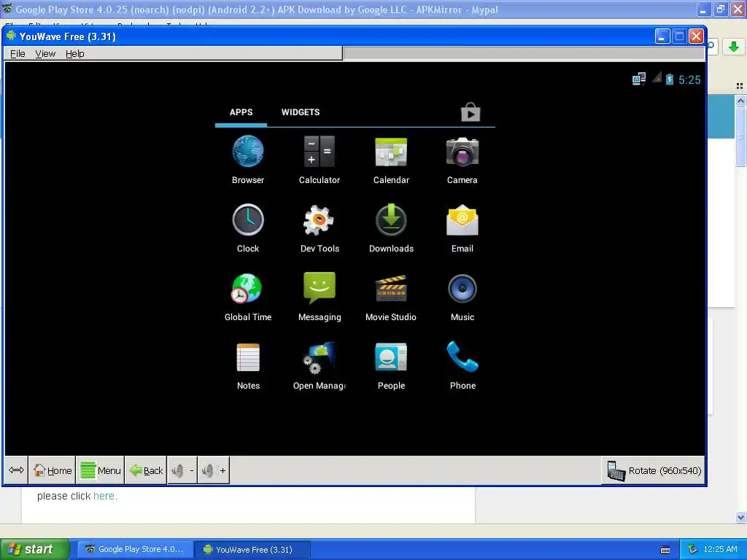Click the Rotate (960x540) button

point(654,470)
